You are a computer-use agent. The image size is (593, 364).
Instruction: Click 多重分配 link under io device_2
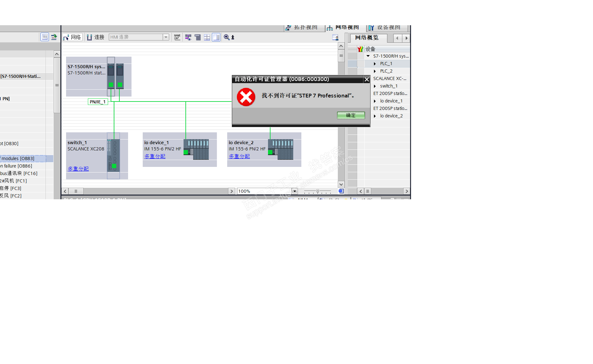pos(239,156)
